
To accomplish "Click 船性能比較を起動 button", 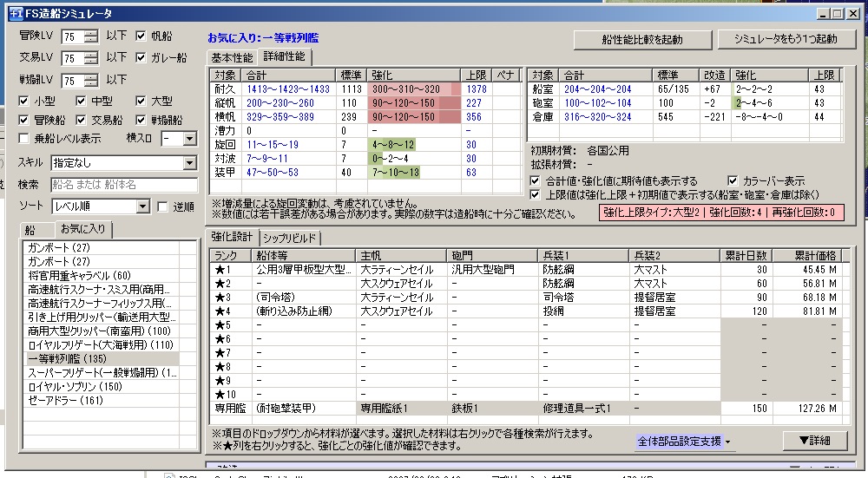I will pos(642,39).
